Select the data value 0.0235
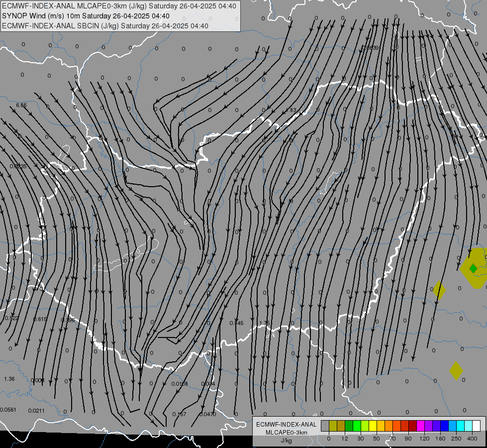Viewport: 487px width, 448px height. pyautogui.click(x=18, y=166)
